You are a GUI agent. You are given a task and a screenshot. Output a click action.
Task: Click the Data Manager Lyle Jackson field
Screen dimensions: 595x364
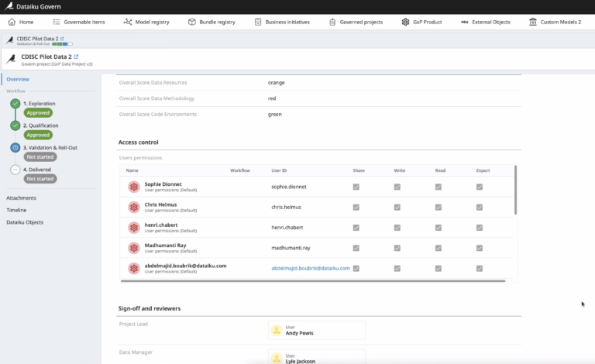pos(317,357)
